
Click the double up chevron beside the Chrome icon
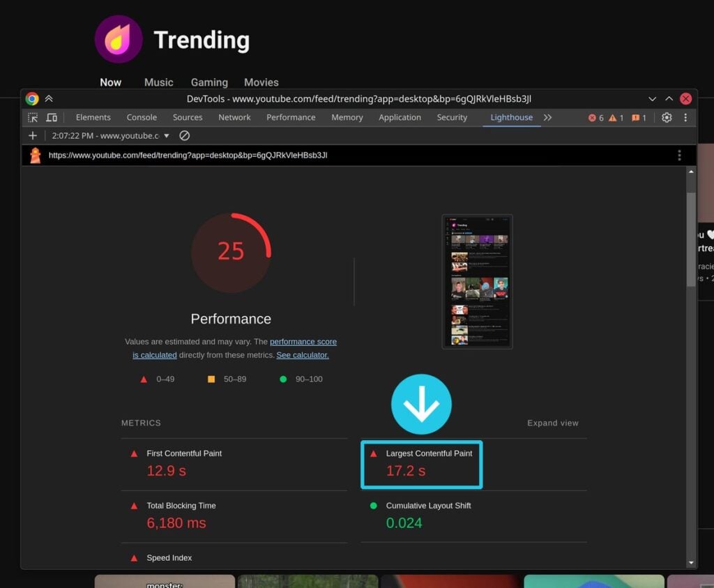click(x=49, y=99)
